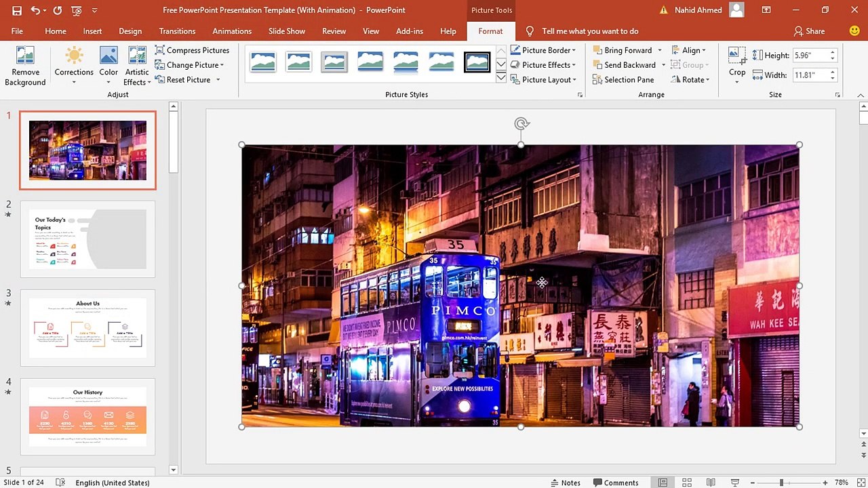Open Size dialog launcher
This screenshot has height=488, width=868.
838,96
